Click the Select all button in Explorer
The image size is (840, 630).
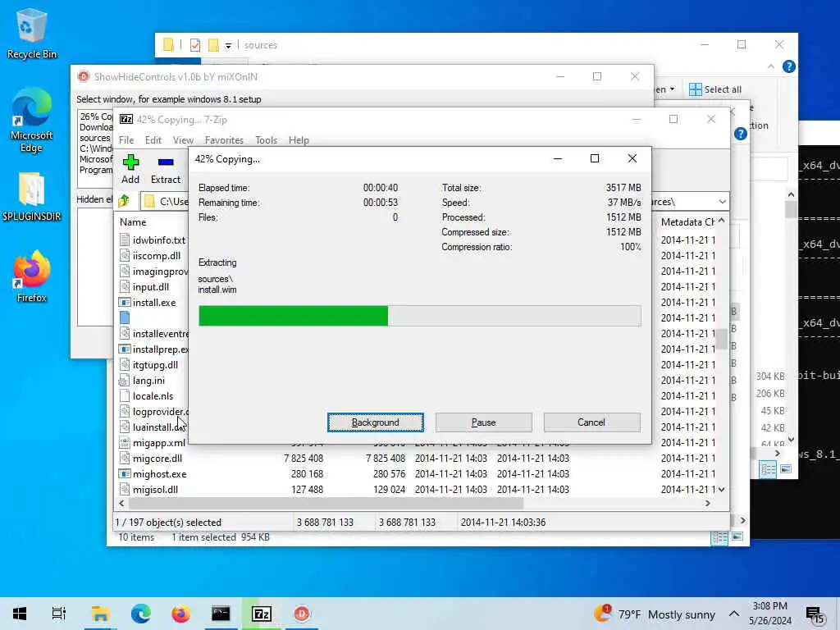[715, 89]
